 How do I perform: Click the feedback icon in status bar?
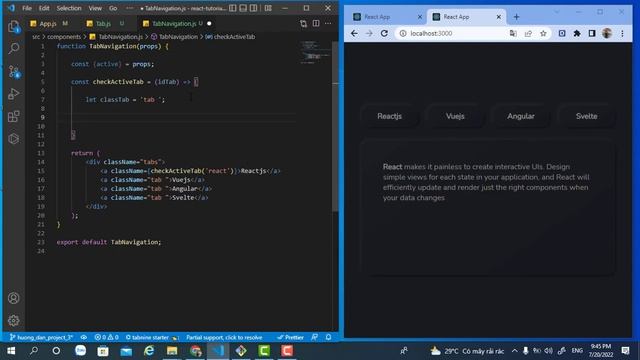(315, 338)
